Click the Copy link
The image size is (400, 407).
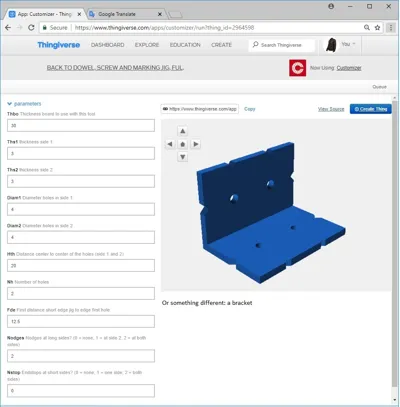(249, 109)
